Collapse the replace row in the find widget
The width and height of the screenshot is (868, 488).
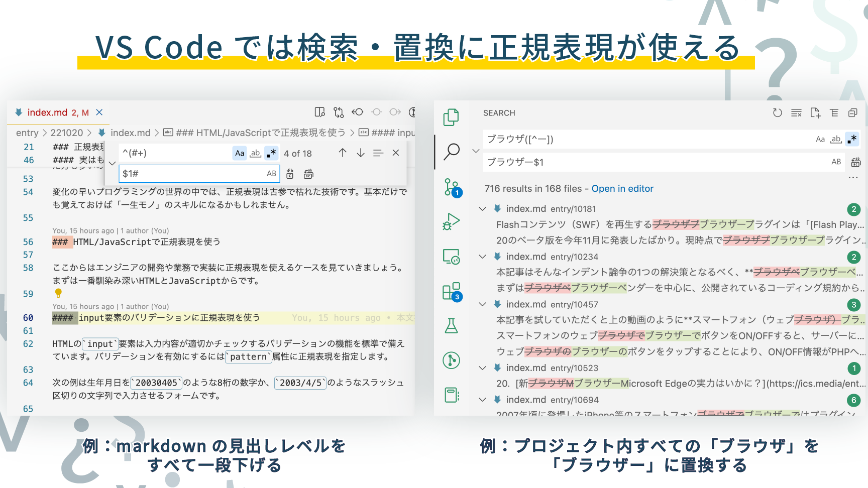coord(113,163)
